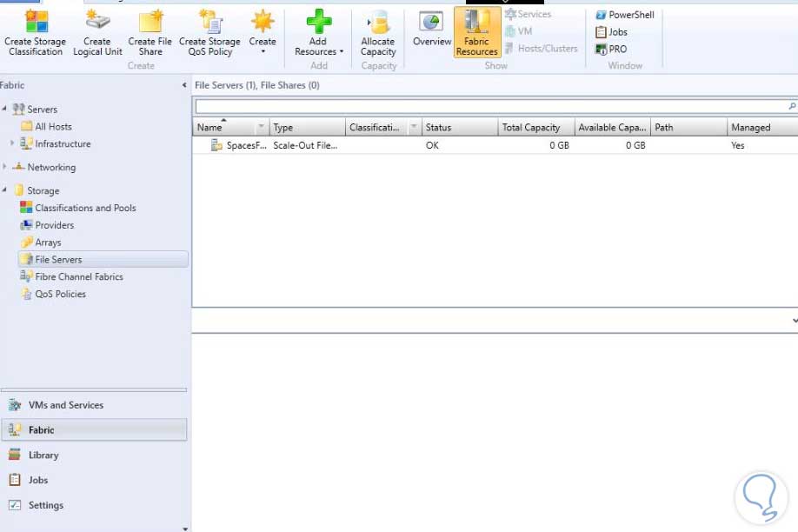Sort by the Name column header

click(224, 127)
